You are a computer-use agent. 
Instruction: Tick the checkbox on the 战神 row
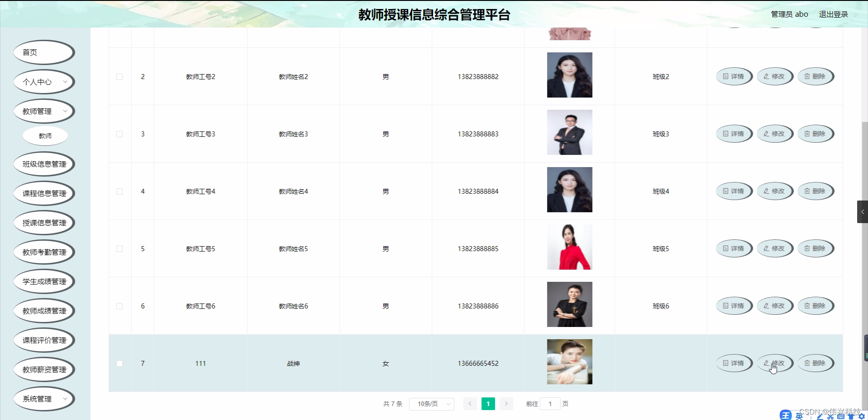[120, 364]
